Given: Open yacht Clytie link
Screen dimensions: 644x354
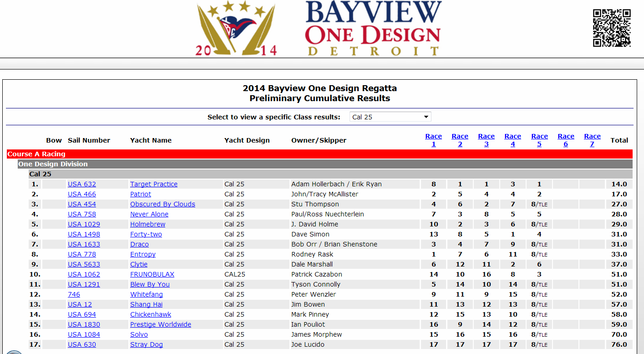Looking at the screenshot, I should coord(139,264).
